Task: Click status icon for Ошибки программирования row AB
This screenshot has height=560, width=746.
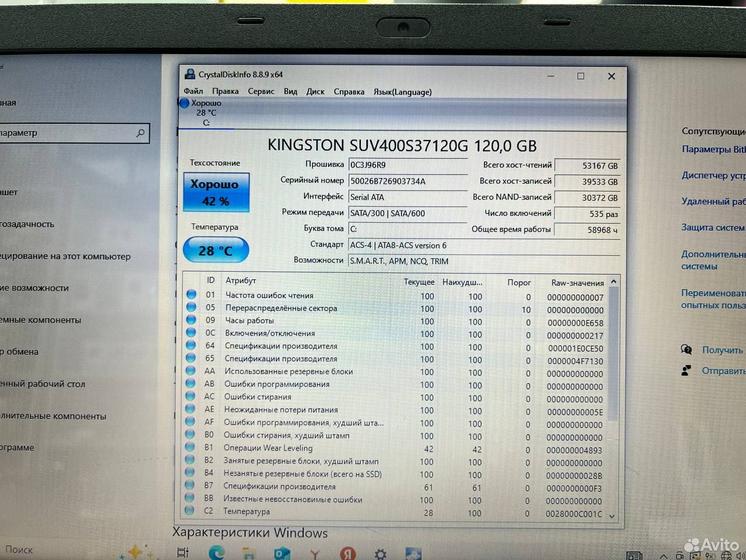Action: pyautogui.click(x=190, y=383)
